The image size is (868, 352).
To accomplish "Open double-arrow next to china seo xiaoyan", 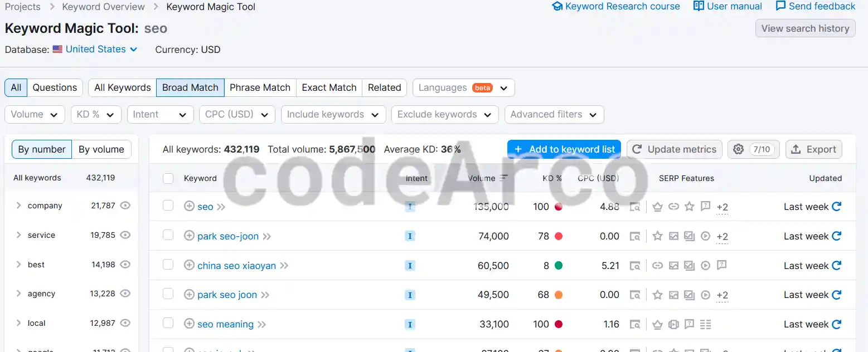I will (284, 266).
